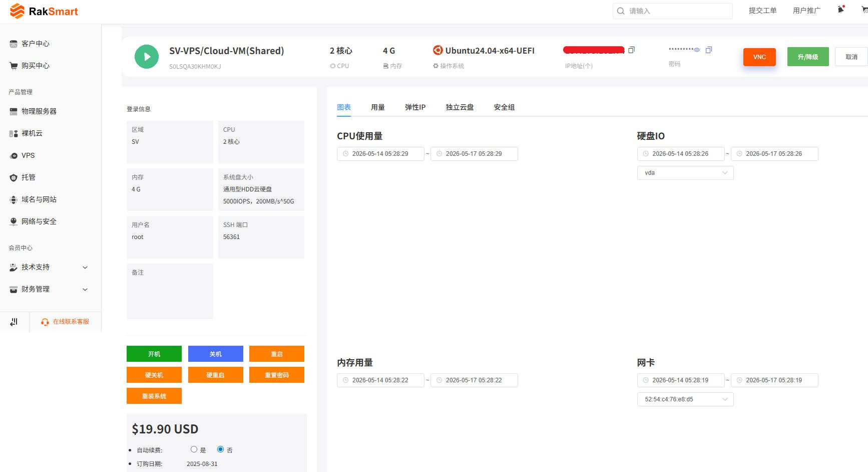Click the orange 重启 button
Screen dimensions: 868x472
[x=277, y=354]
